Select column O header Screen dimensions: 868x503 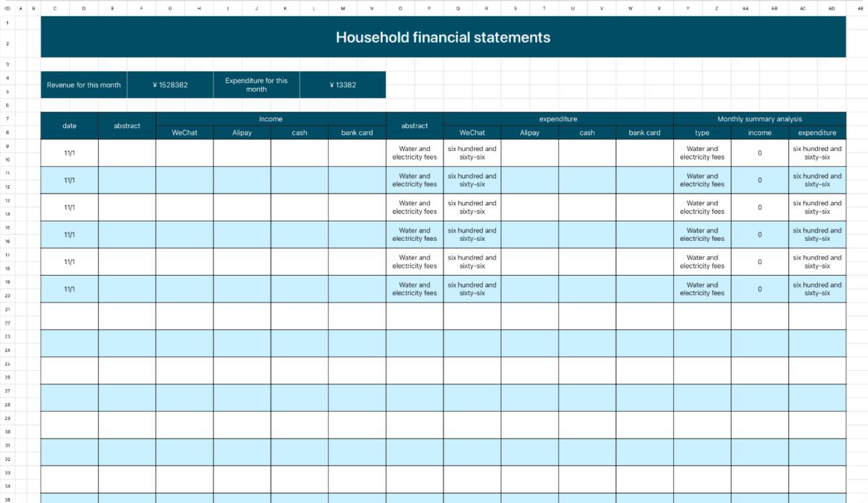click(400, 8)
